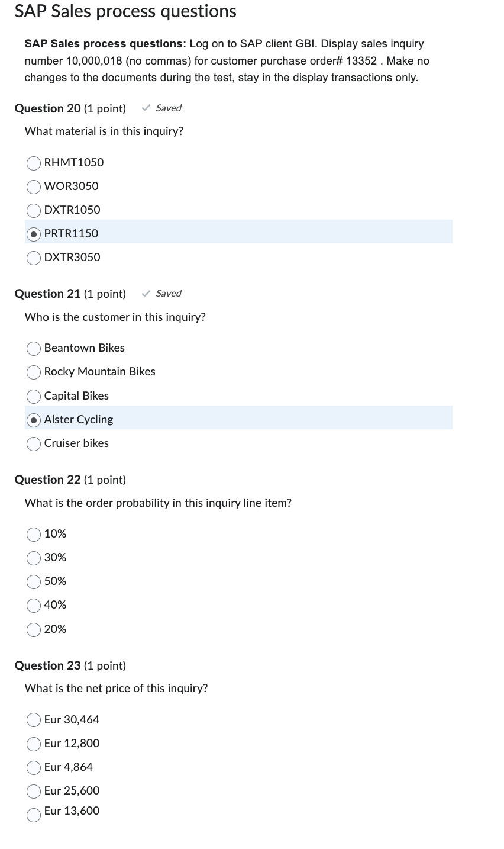
Task: Select the RHMT1050 material option
Action: tap(34, 163)
